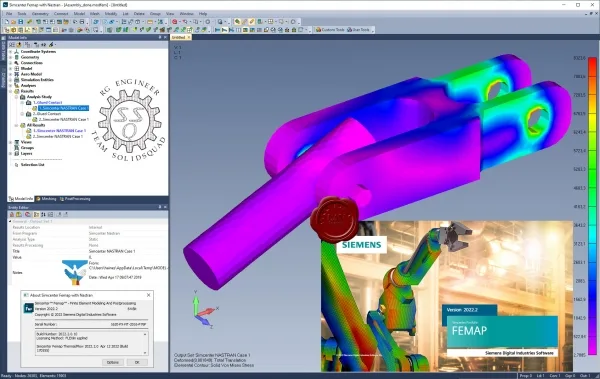The height and width of the screenshot is (379, 600).
Task: Open the Mesh menu
Action: pyautogui.click(x=95, y=14)
